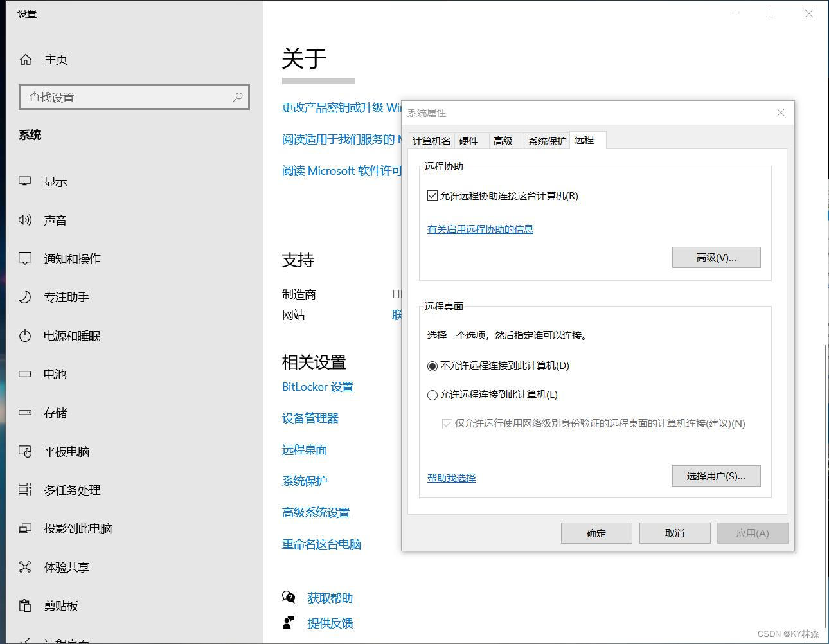Click the 获取帮助 chat bubble icon
Image resolution: width=829 pixels, height=644 pixels.
pos(289,598)
